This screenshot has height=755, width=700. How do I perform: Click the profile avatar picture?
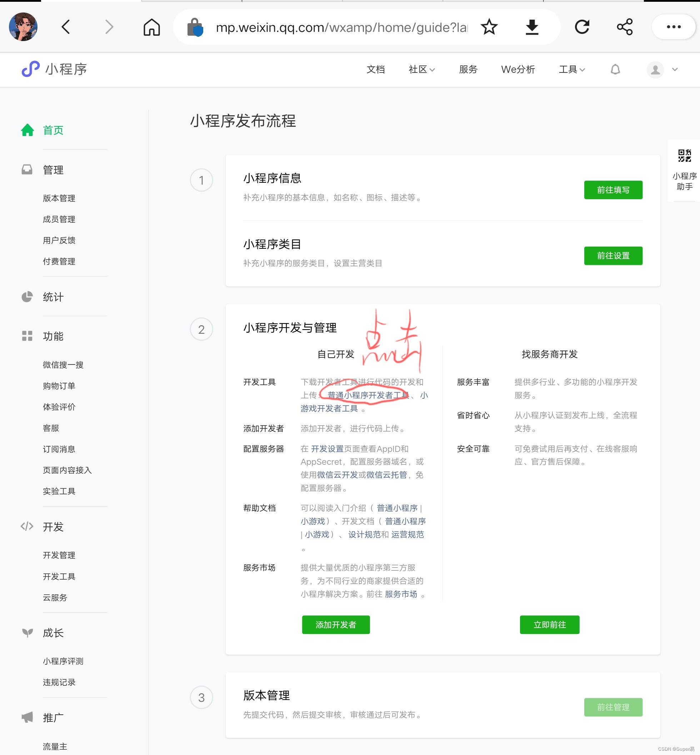pyautogui.click(x=23, y=27)
